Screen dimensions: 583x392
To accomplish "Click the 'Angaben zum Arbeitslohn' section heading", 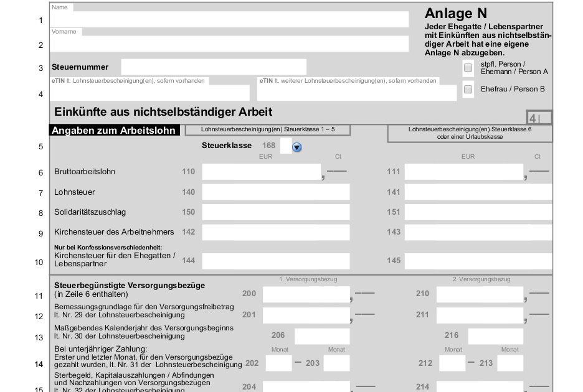I will coord(115,131).
